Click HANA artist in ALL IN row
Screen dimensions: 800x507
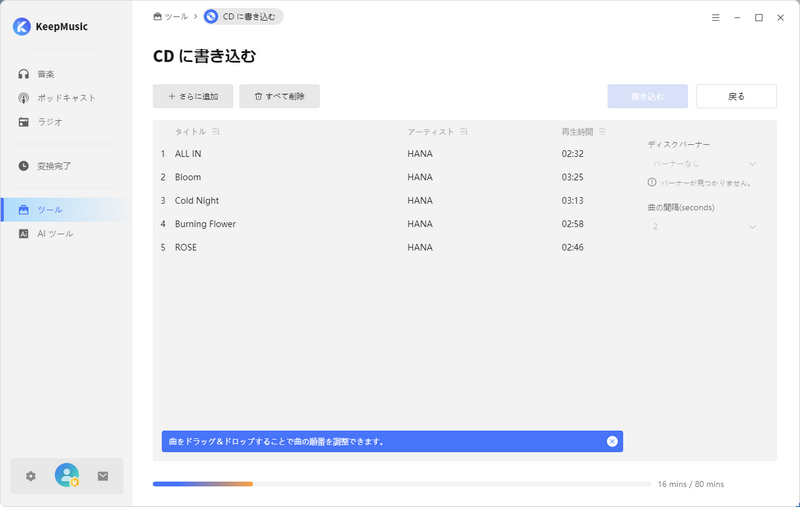(420, 154)
